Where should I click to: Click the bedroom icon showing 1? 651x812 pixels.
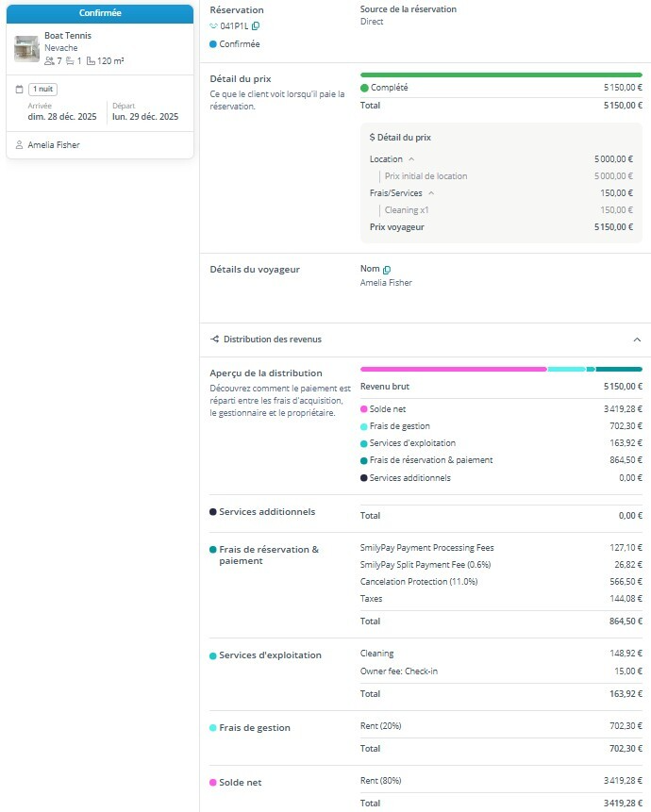(x=70, y=60)
